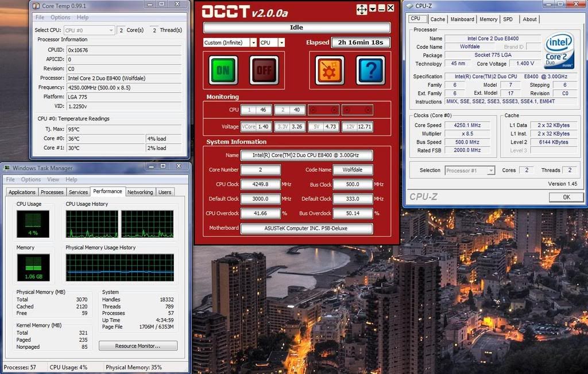588x374 pixels.
Task: Start the test with the green ON button
Action: tap(223, 70)
